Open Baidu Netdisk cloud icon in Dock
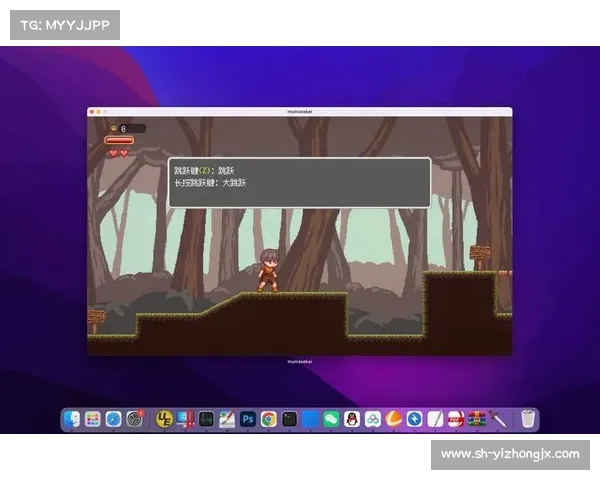600x480 pixels. pos(373,419)
